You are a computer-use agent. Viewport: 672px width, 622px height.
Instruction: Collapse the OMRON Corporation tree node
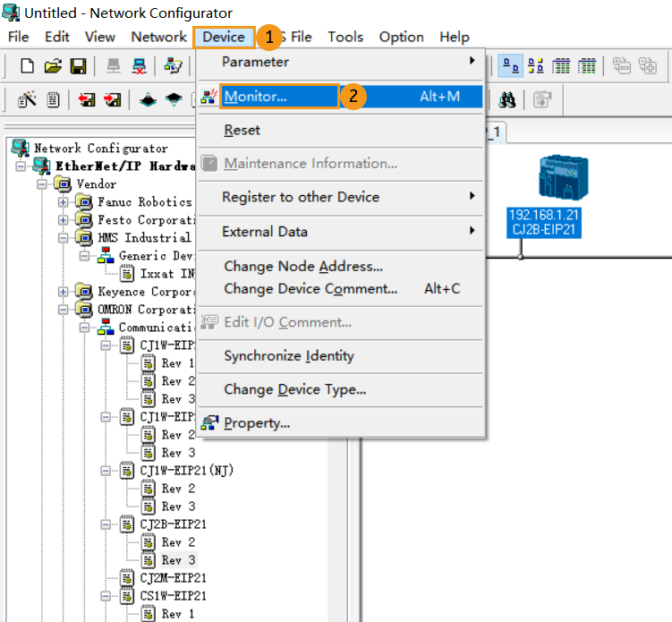point(64,310)
